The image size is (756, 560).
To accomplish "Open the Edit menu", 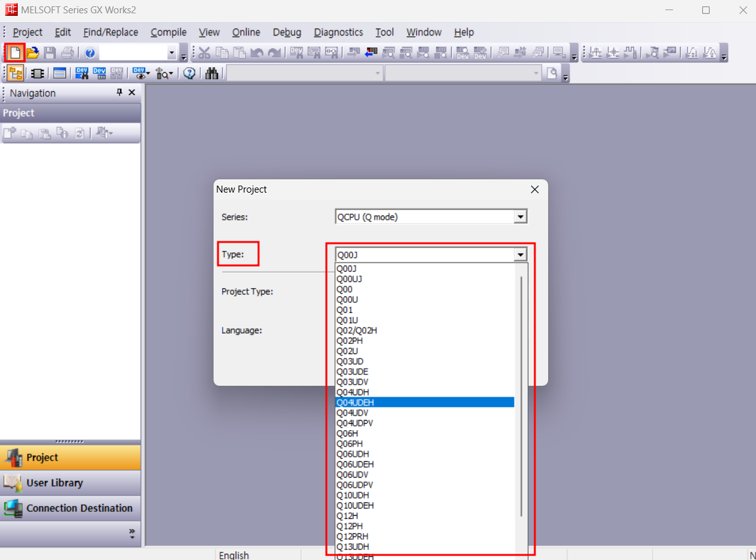I will point(63,32).
